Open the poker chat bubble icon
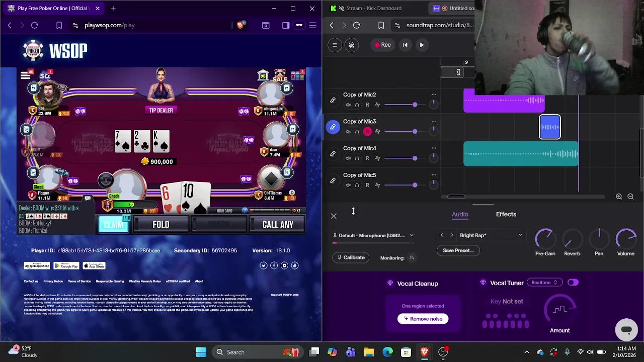The height and width of the screenshot is (362, 644). [x=88, y=198]
